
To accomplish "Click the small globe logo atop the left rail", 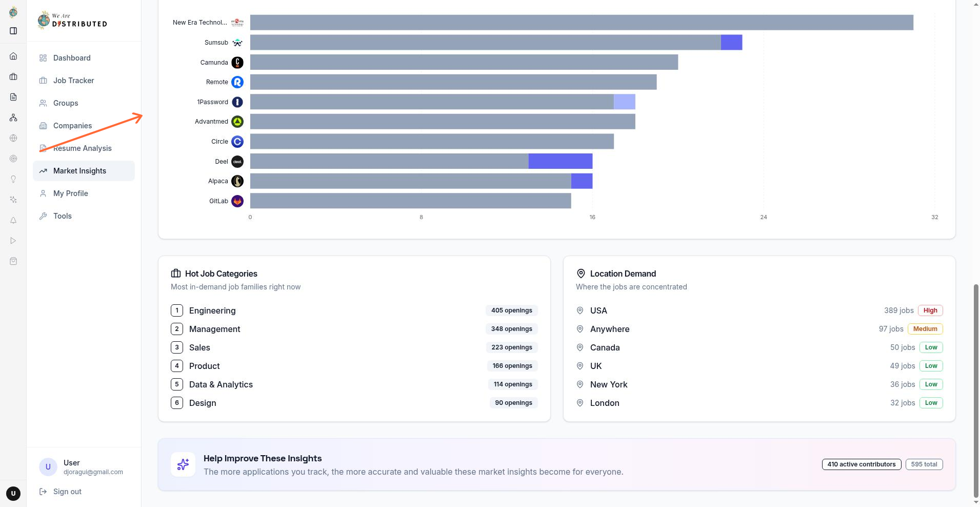I will click(x=13, y=12).
